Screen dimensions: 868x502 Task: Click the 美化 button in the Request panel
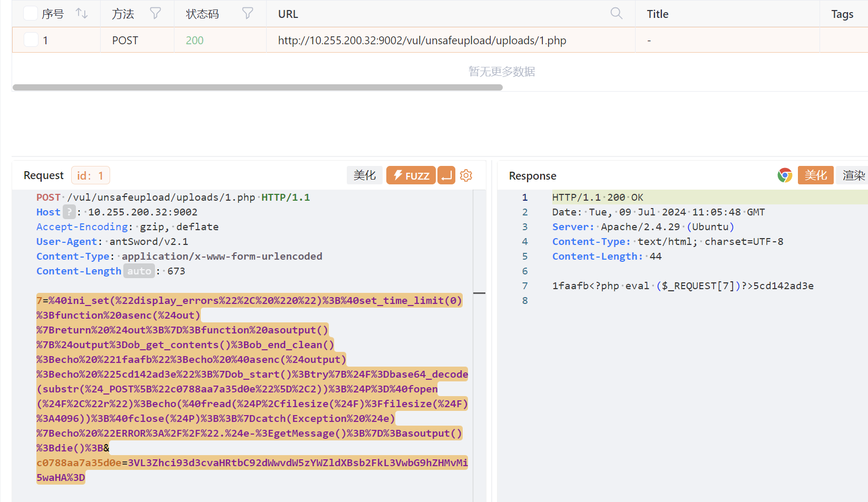click(x=365, y=175)
